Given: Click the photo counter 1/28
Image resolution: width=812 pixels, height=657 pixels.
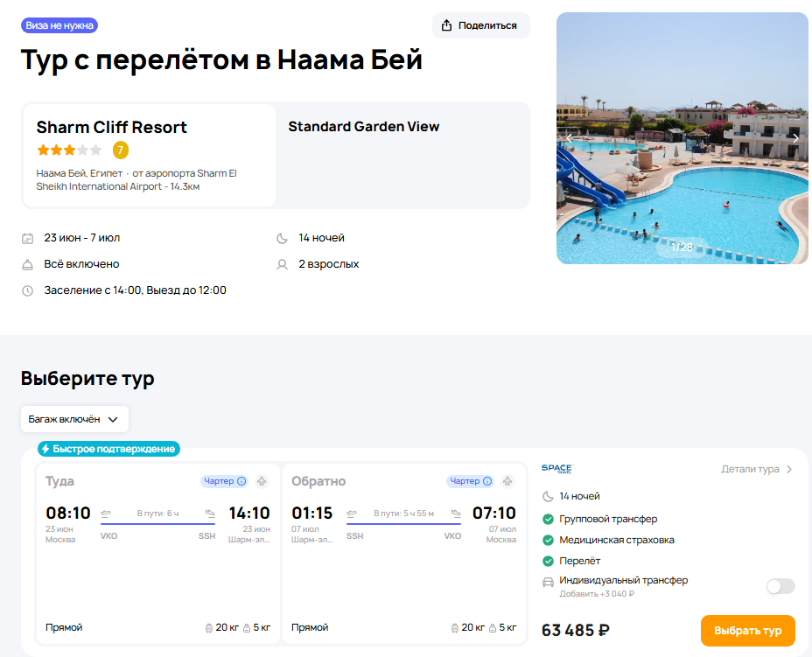Looking at the screenshot, I should click(682, 247).
